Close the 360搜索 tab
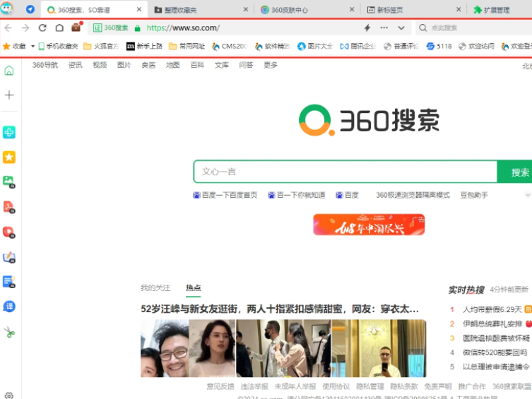The image size is (532, 399). [139, 9]
